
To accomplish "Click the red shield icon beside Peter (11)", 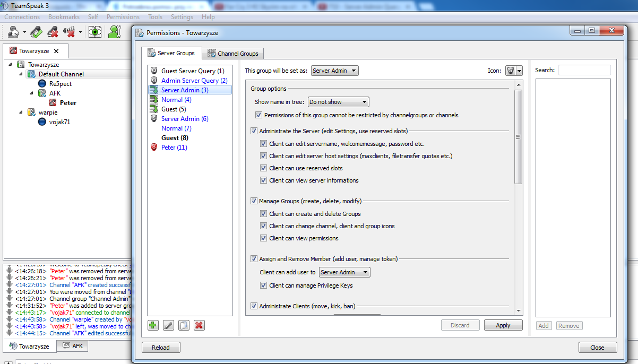I will coord(154,148).
